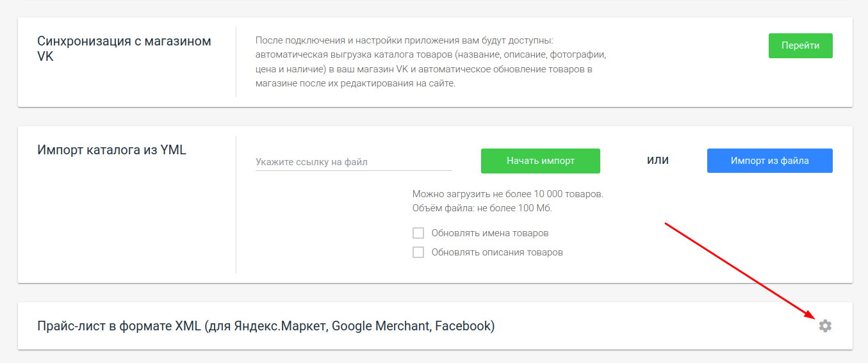Click the или separator text
Viewport: 868px width, 363px height.
[x=658, y=160]
